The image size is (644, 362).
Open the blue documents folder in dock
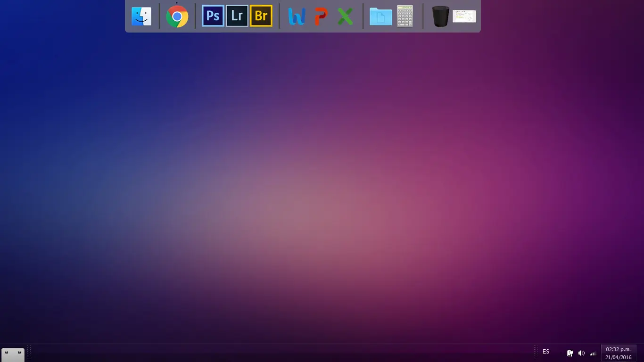point(381,16)
